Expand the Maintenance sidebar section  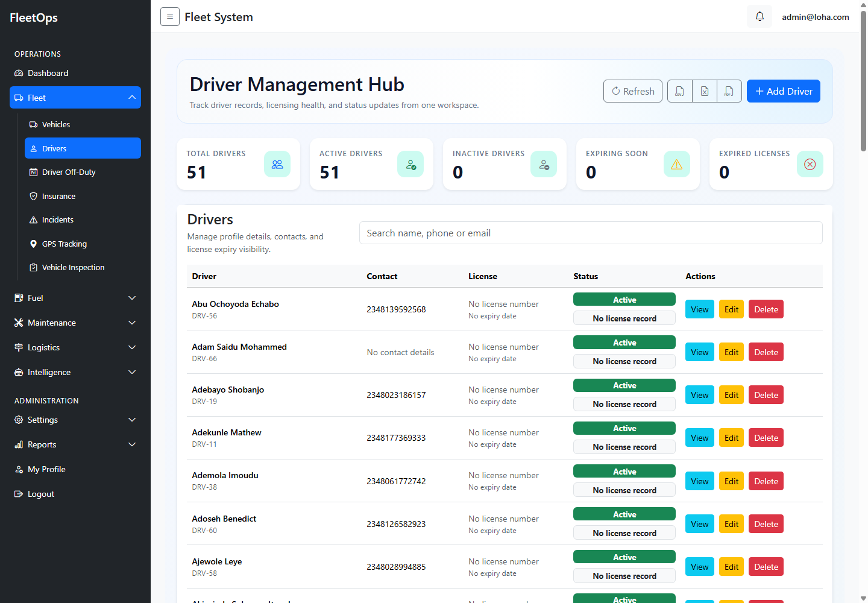click(x=75, y=323)
